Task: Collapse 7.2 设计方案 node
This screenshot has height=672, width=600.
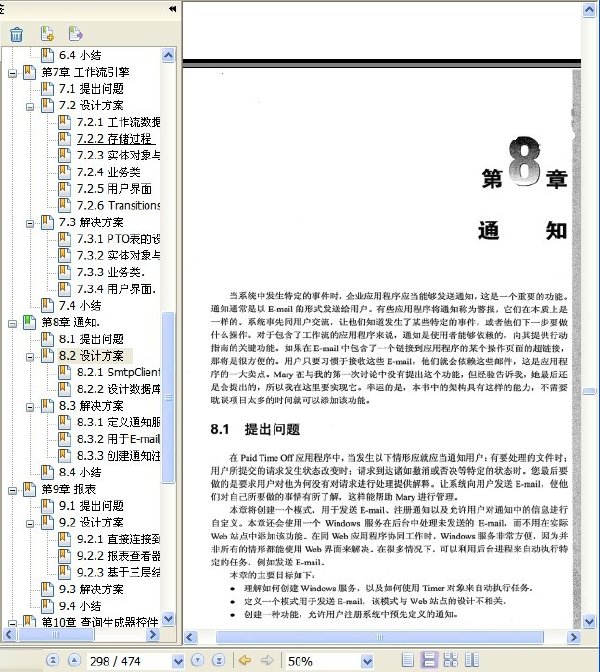Action: (x=30, y=107)
